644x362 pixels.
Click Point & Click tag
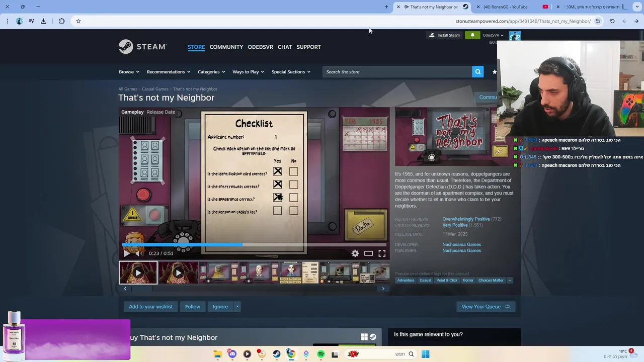coord(447,280)
